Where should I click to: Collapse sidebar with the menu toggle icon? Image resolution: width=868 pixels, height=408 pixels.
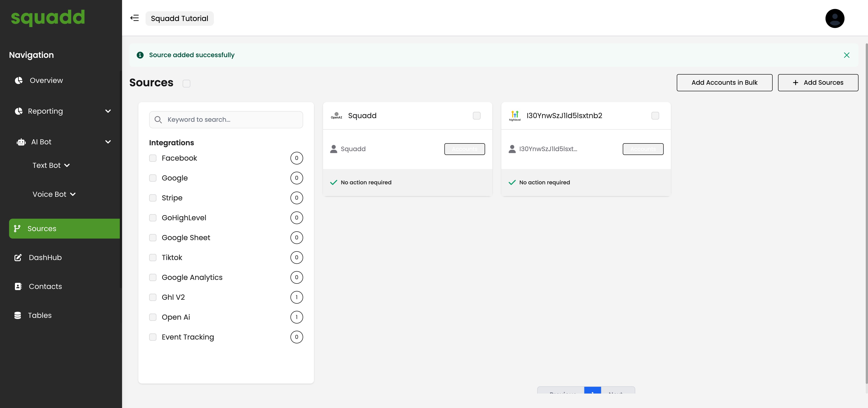tap(134, 18)
